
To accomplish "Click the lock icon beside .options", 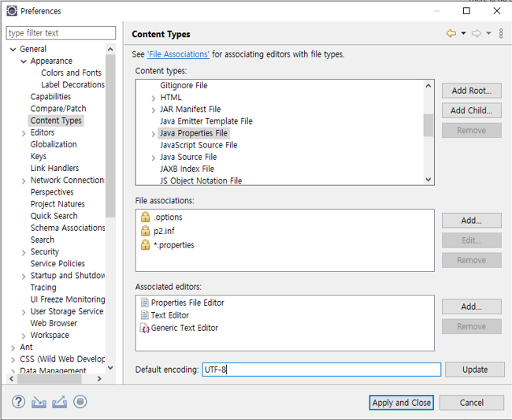I will (145, 217).
